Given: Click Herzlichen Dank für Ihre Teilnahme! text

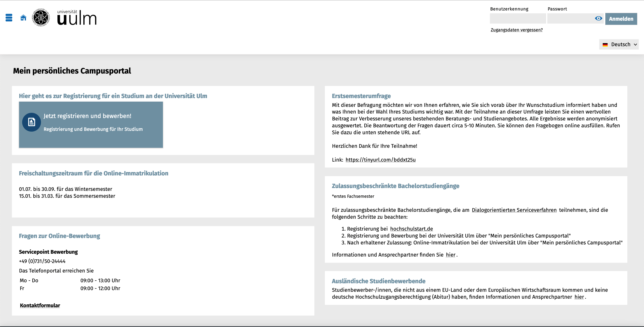Looking at the screenshot, I should click(x=374, y=146).
